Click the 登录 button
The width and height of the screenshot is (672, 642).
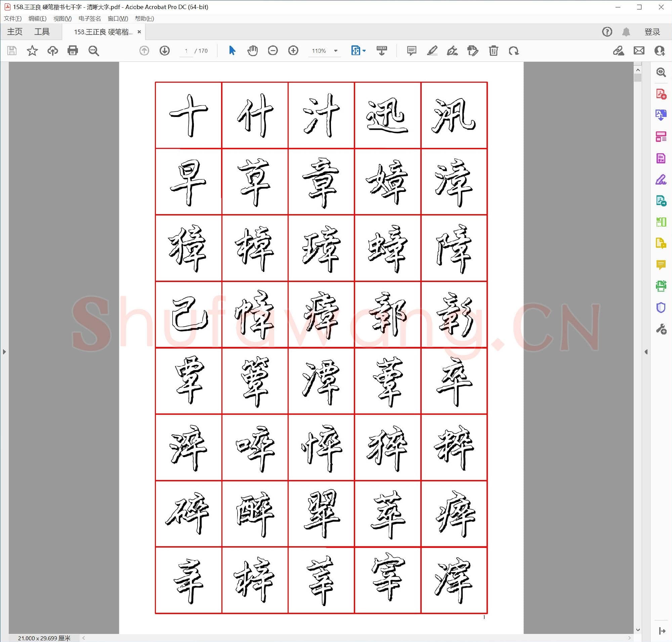[x=651, y=32]
